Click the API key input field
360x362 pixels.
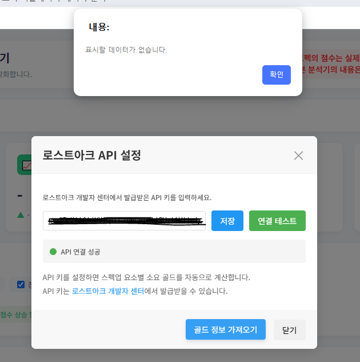tap(124, 221)
